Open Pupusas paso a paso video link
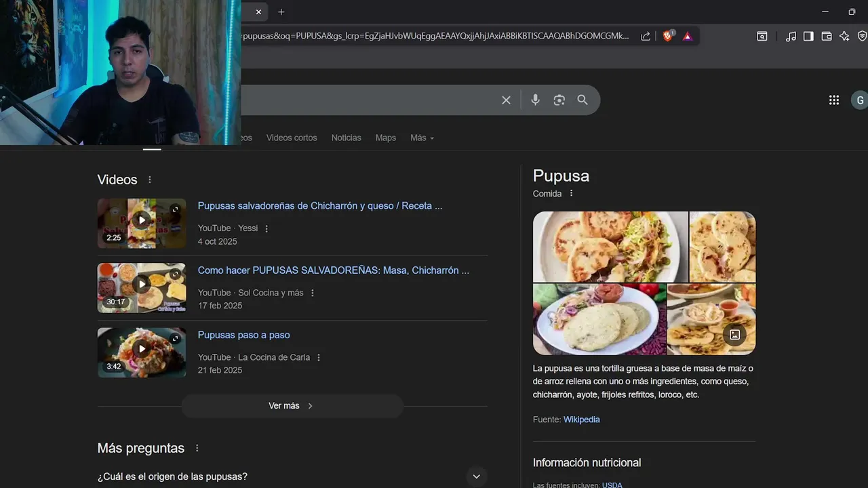 (243, 335)
